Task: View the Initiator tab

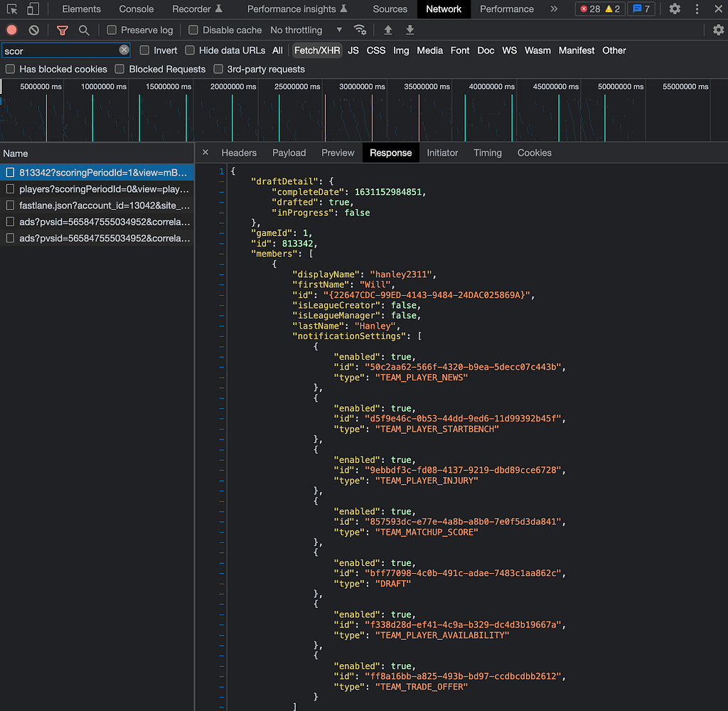Action: [442, 153]
